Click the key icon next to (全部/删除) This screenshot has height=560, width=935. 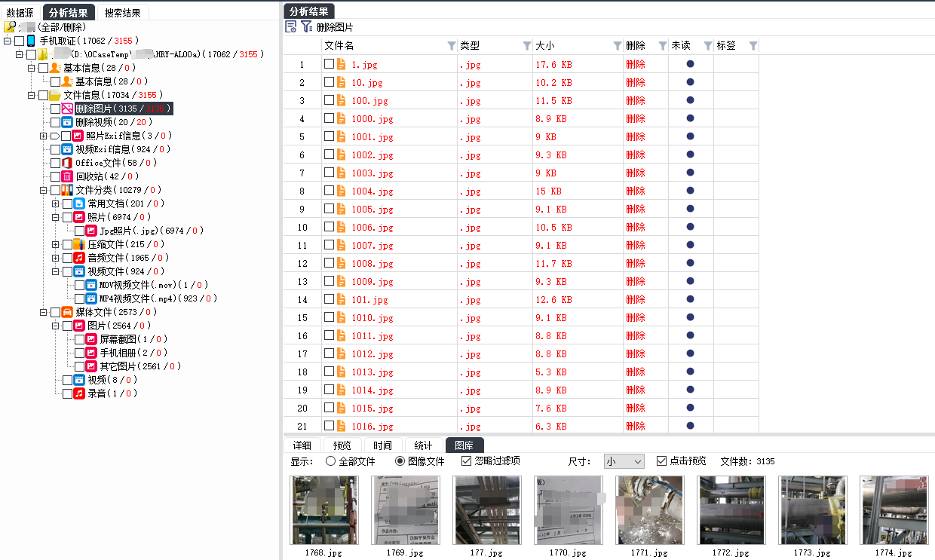click(x=10, y=27)
